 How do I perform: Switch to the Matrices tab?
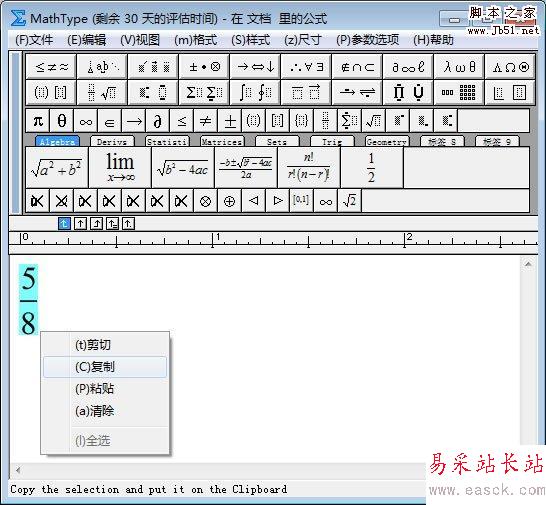222,141
